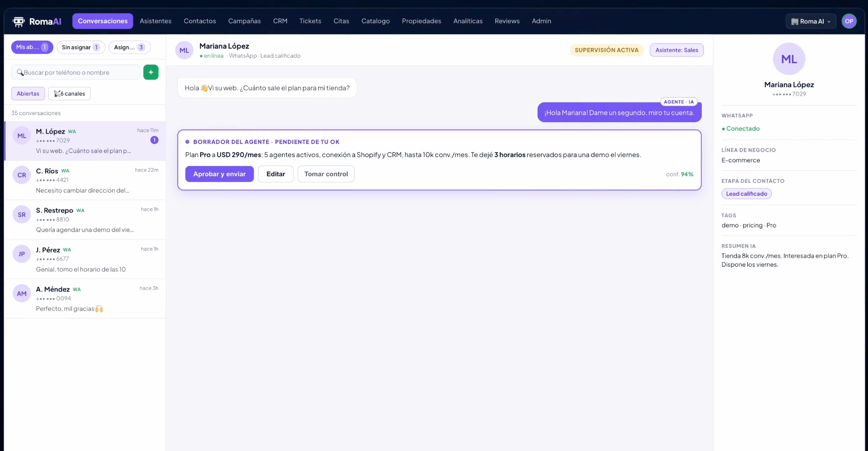Click the search magnifier icon
This screenshot has height=451, width=868.
tap(20, 72)
